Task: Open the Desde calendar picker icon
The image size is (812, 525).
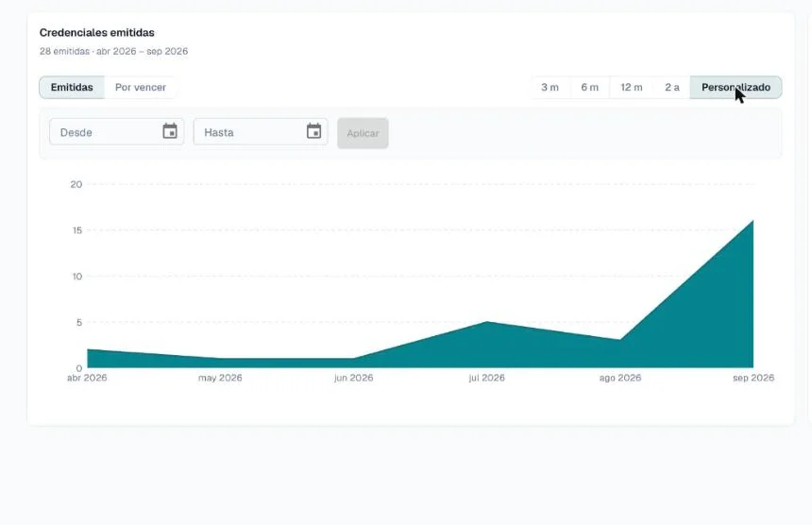Action: (x=170, y=131)
